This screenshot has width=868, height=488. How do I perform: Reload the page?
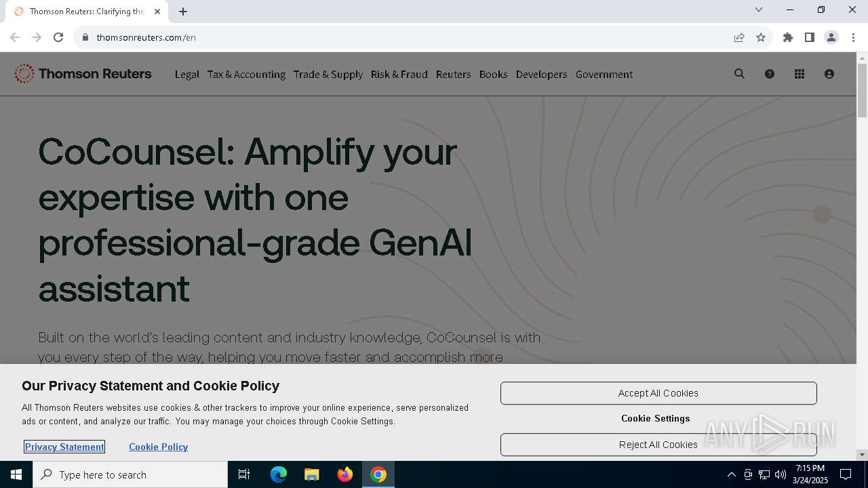[58, 37]
